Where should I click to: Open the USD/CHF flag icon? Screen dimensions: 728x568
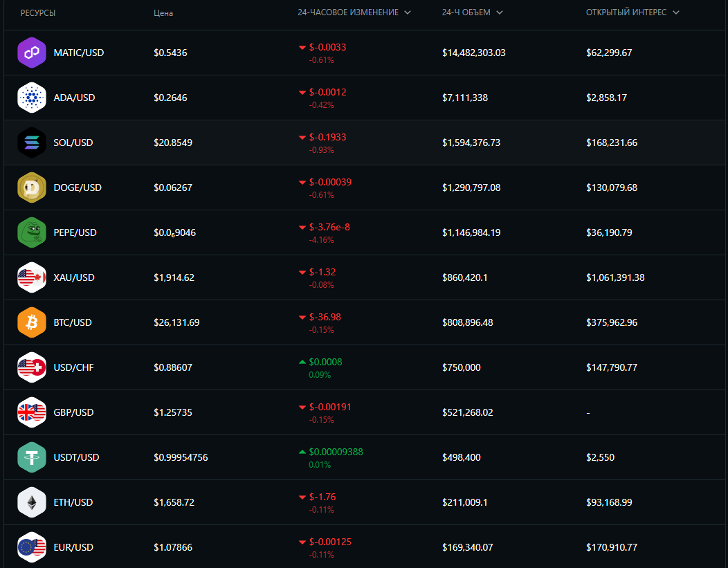[x=31, y=367]
